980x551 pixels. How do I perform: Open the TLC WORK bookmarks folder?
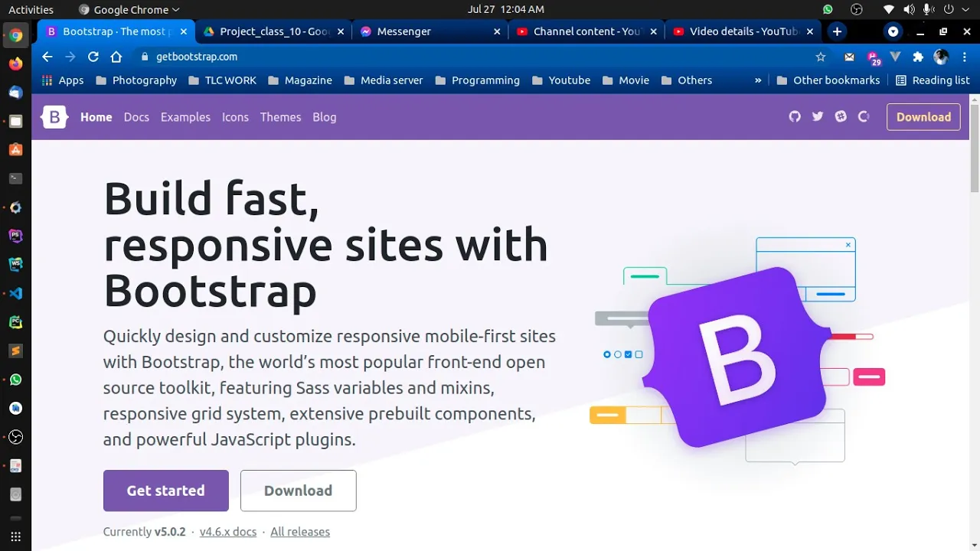click(x=222, y=80)
